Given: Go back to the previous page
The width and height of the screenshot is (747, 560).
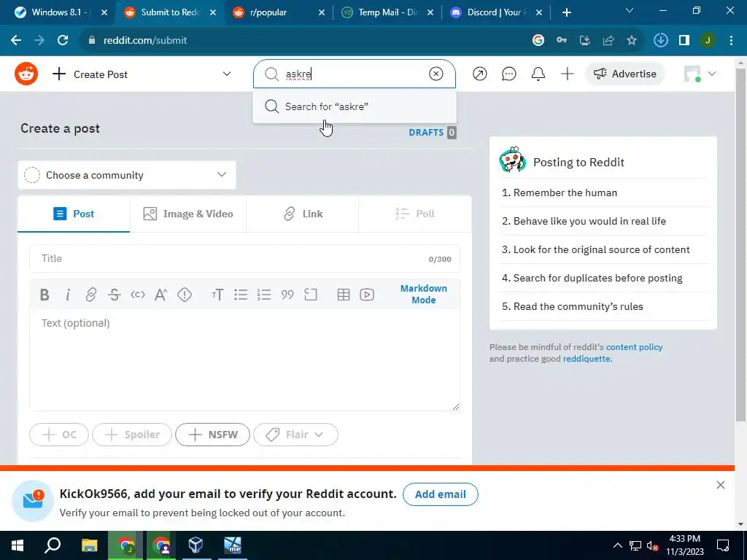Looking at the screenshot, I should point(16,41).
